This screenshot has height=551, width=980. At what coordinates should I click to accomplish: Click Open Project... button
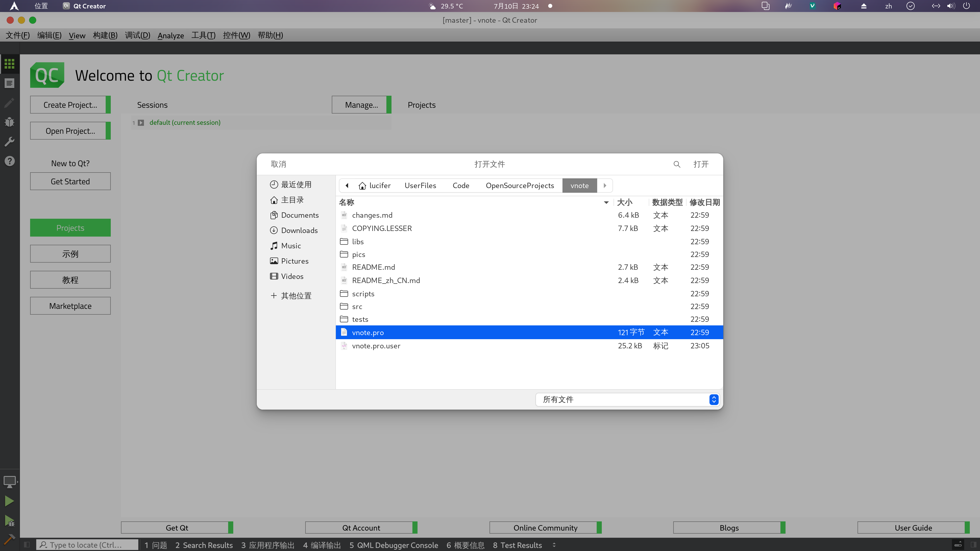pos(70,130)
